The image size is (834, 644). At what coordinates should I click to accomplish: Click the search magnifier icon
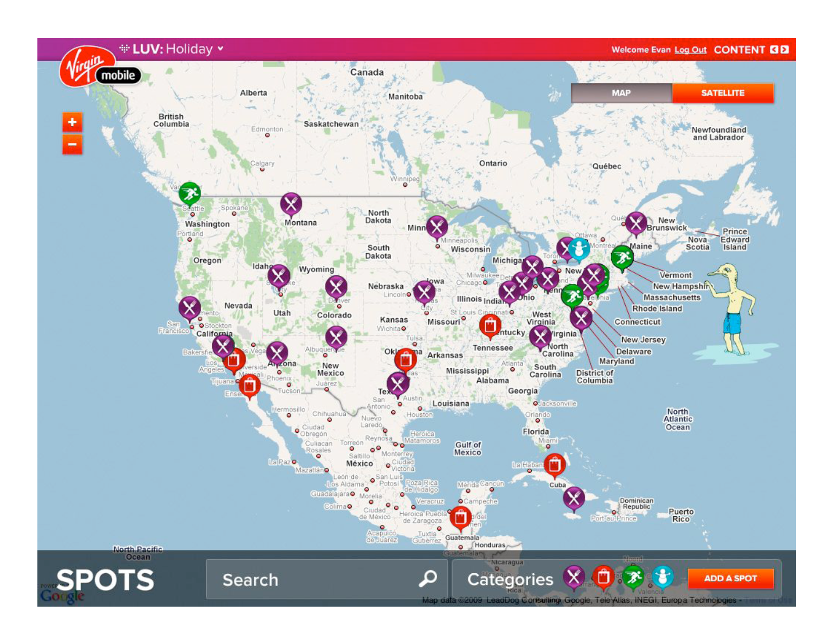(x=428, y=579)
